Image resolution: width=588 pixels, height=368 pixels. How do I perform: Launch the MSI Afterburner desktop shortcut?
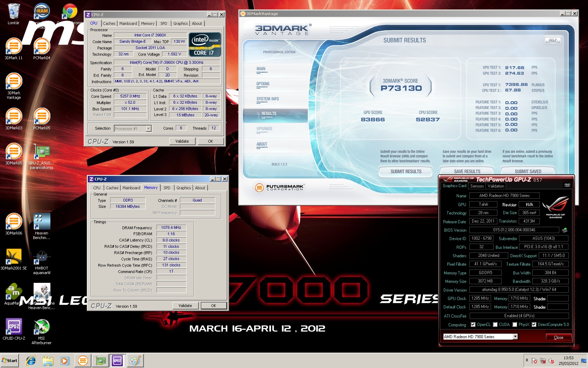tap(42, 332)
